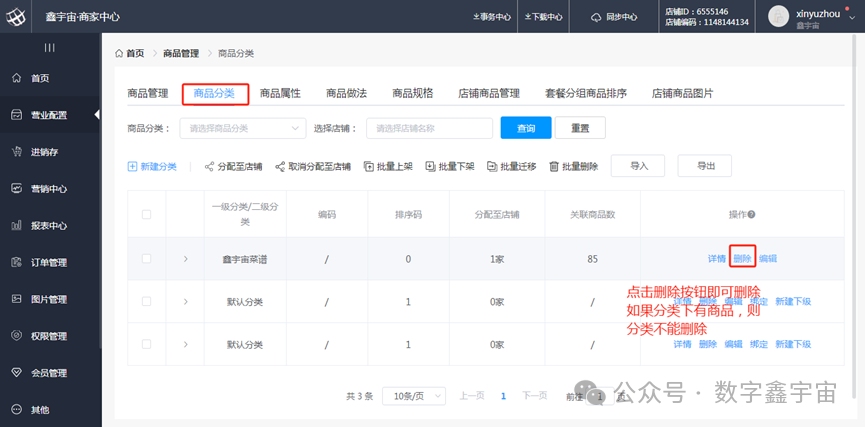865x427 pixels.
Task: Click the 前往 page number box
Action: coord(600,396)
